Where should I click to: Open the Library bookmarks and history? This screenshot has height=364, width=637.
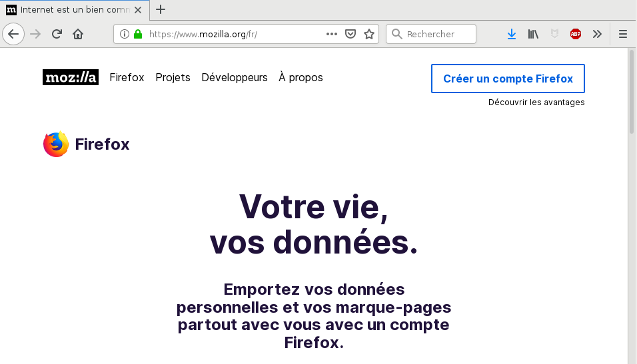coord(533,34)
